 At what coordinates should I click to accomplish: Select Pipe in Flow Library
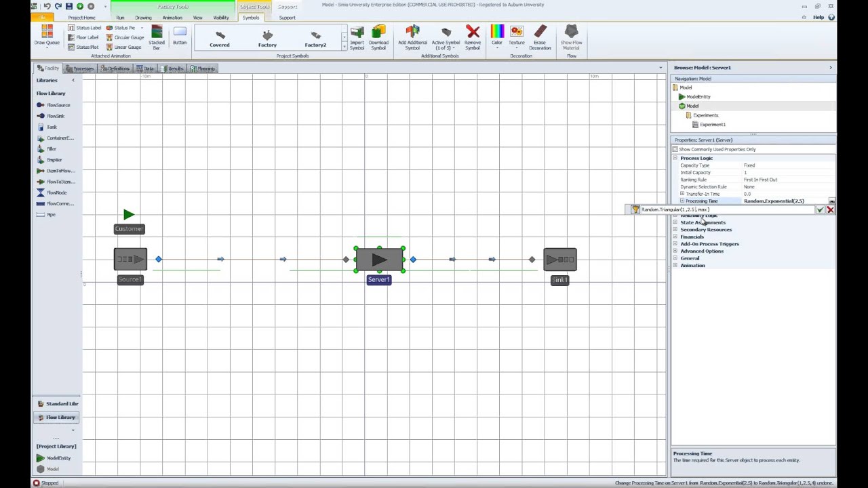(46, 214)
